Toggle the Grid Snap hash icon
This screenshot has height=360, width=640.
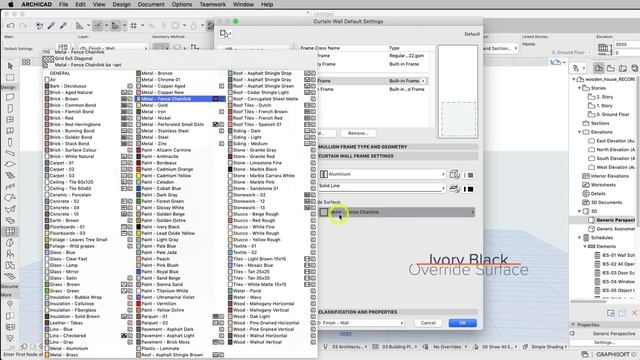click(133, 26)
